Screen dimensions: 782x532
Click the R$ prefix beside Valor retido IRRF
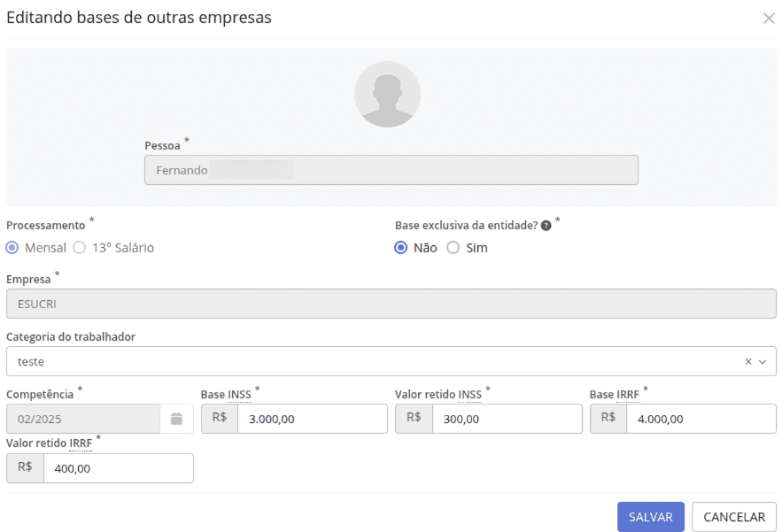24,467
